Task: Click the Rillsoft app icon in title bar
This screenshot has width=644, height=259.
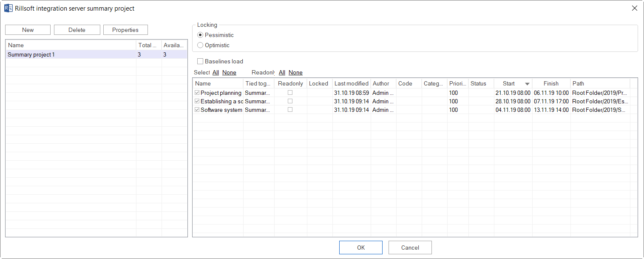Action: tap(8, 8)
